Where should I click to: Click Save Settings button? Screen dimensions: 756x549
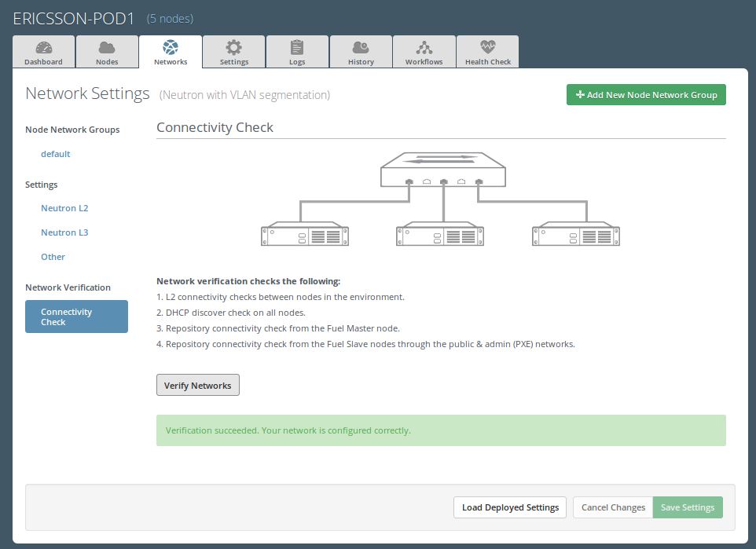tap(688, 507)
